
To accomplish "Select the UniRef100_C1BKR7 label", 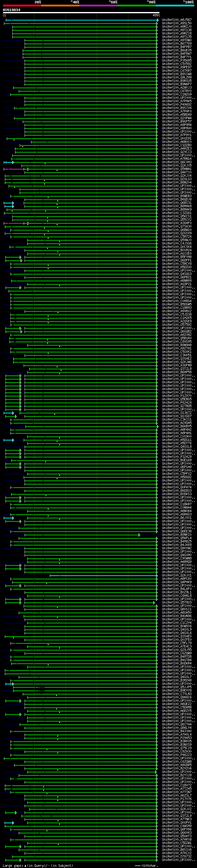I will pos(177,504).
